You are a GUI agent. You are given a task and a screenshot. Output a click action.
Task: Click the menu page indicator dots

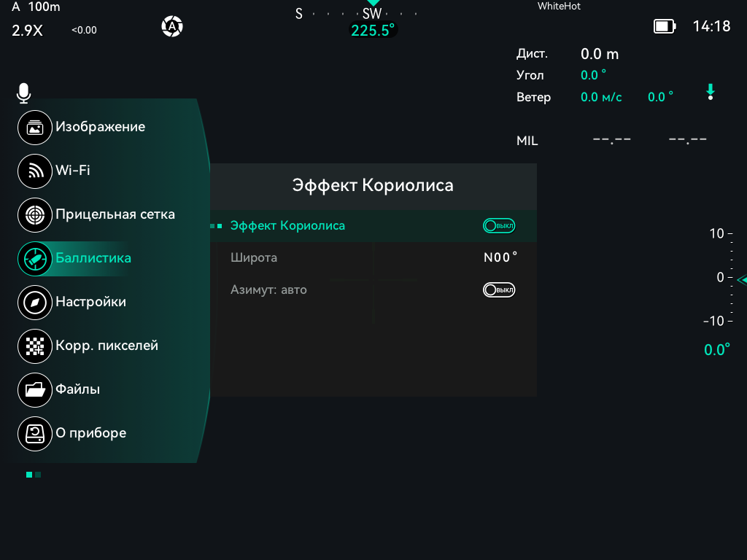(34, 475)
